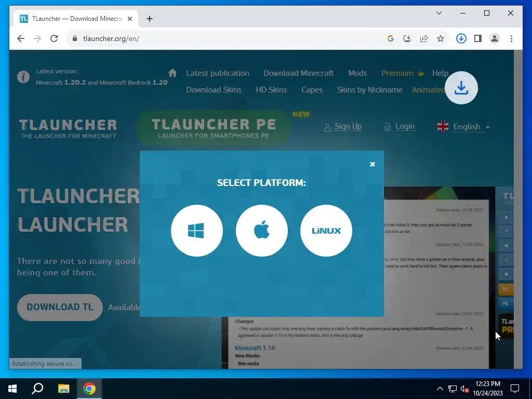This screenshot has width=532, height=399.
Task: Click the DOWNLOAD TL button
Action: pos(60,307)
